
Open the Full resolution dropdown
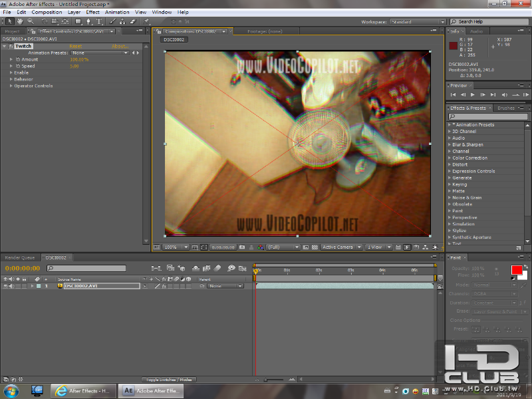pyautogui.click(x=283, y=247)
